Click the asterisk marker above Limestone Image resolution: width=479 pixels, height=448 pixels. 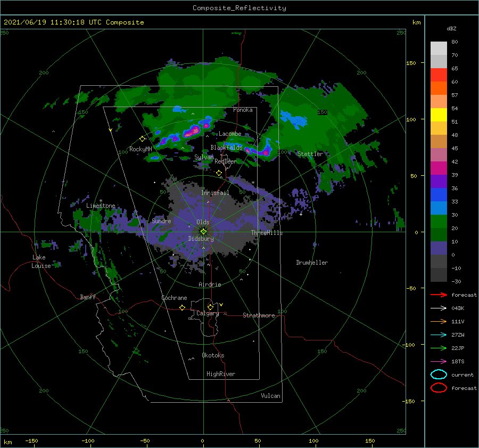pyautogui.click(x=101, y=201)
